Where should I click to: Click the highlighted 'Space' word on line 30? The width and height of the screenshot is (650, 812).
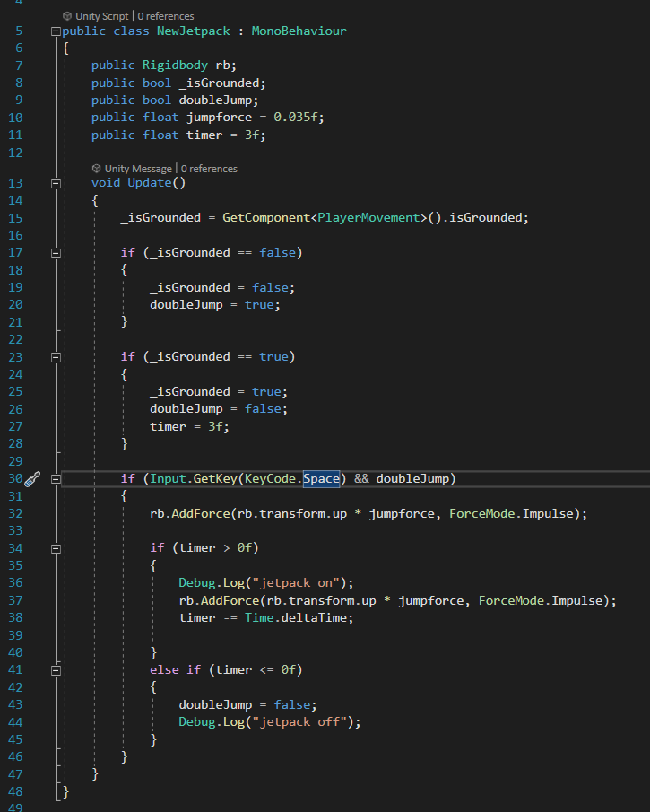321,478
